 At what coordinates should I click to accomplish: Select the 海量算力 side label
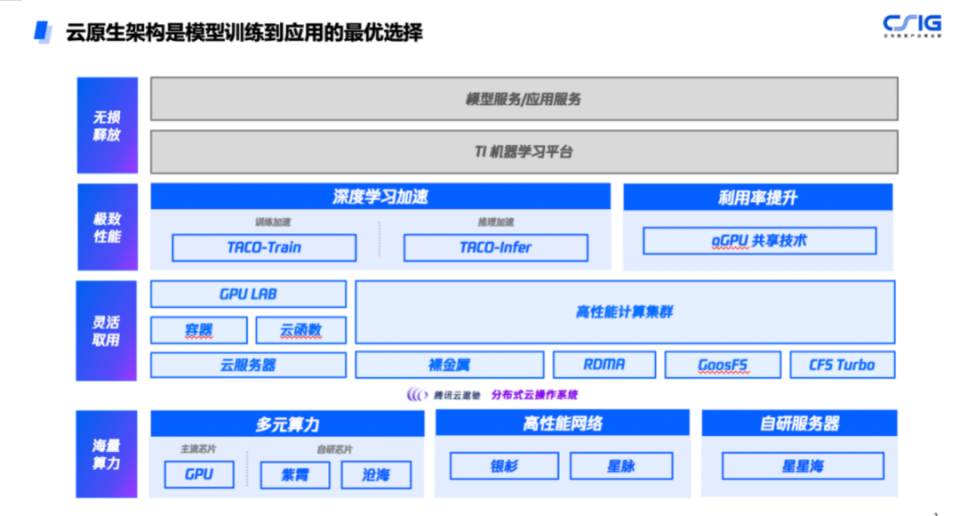point(107,453)
